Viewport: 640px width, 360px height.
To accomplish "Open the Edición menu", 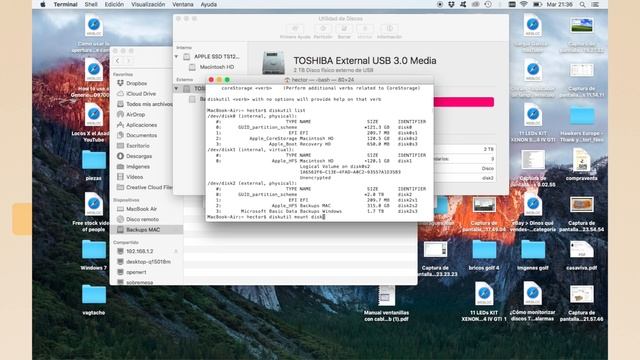I will tap(114, 4).
